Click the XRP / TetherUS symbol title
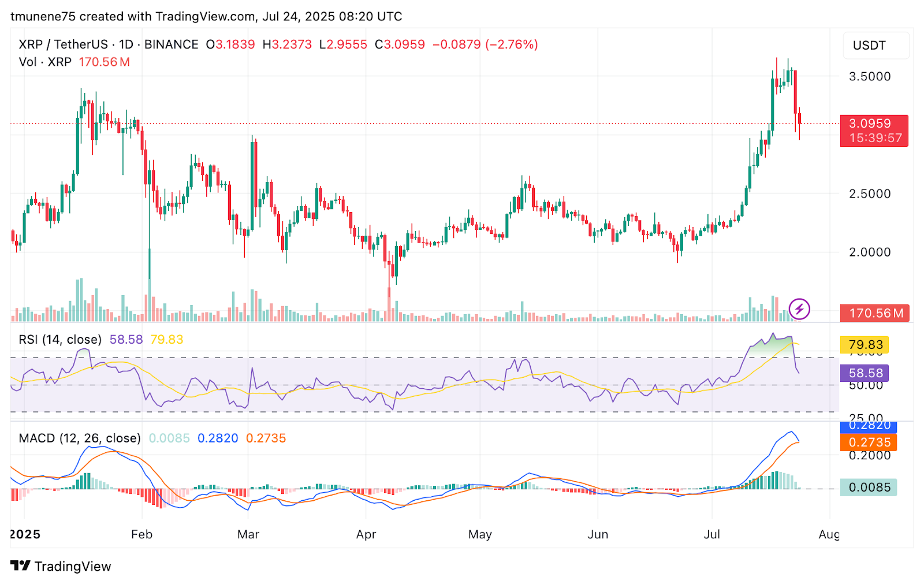924x584 pixels. 63,44
